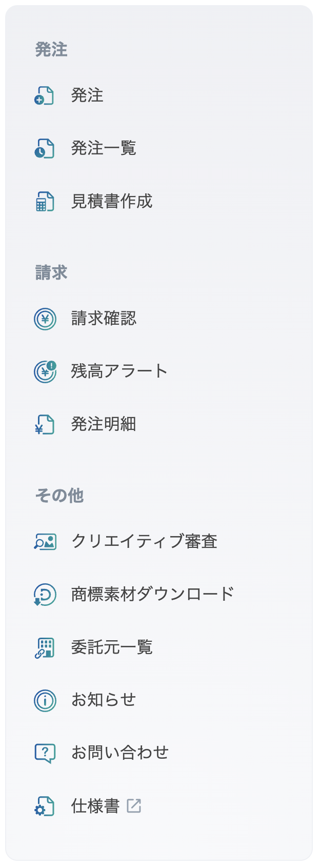Click the 商標素材ダウンロード download icon

(x=45, y=595)
